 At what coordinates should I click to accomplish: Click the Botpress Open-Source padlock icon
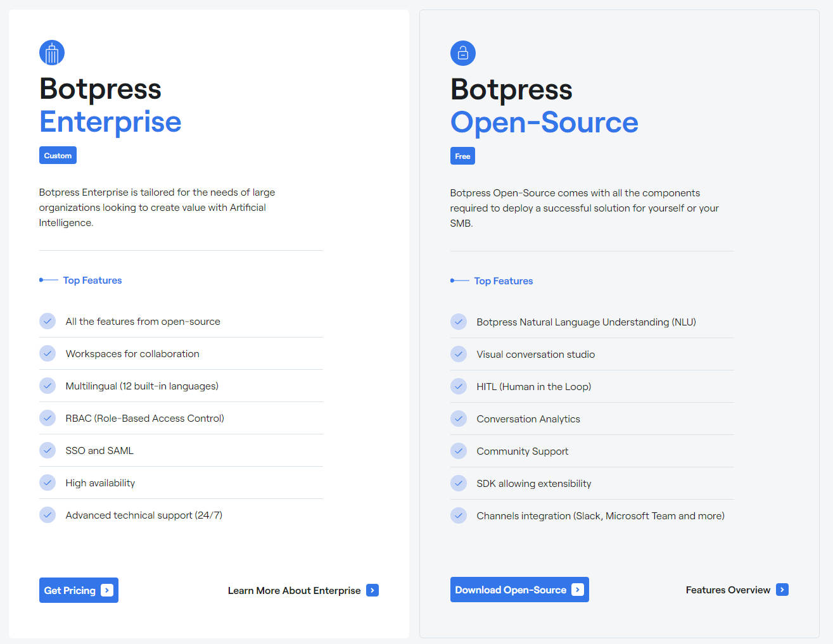click(x=462, y=53)
